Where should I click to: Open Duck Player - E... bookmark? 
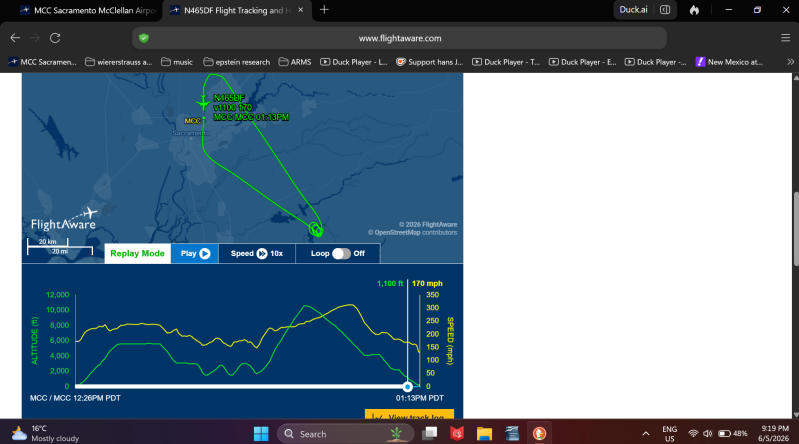[582, 62]
